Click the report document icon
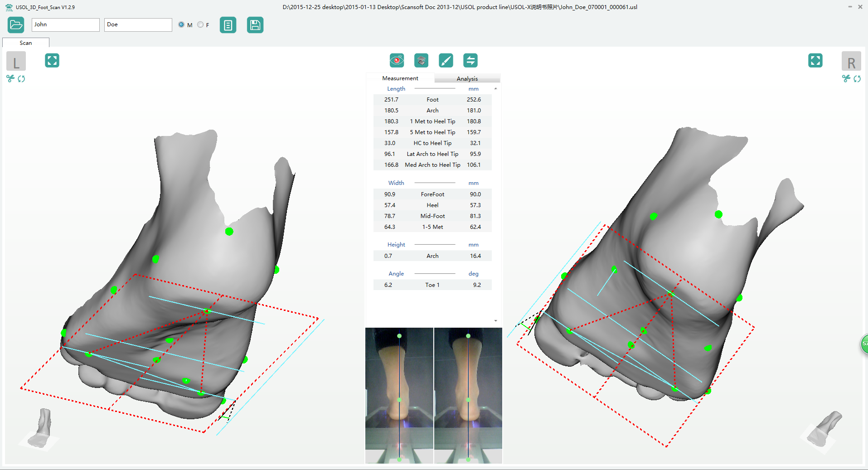Screen dimensions: 868x470 point(228,25)
